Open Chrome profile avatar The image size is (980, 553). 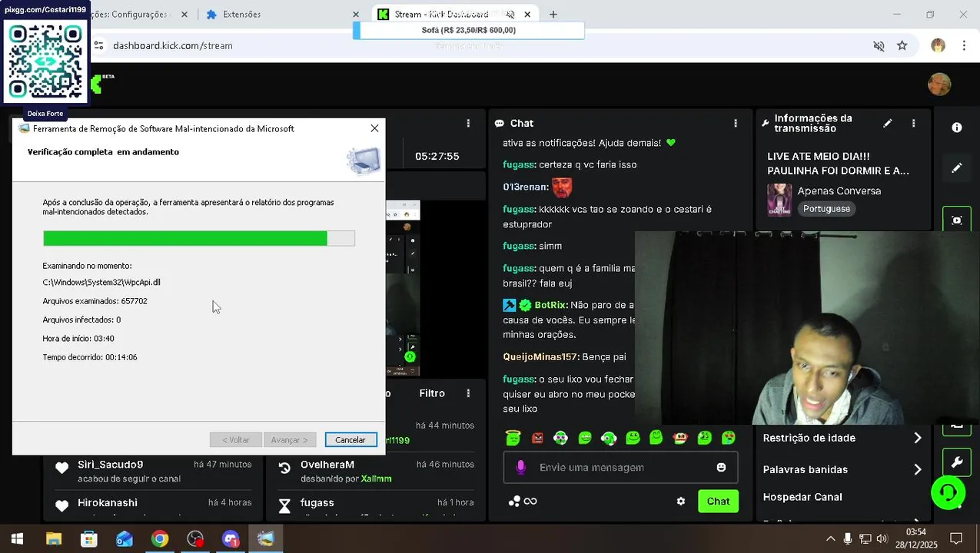coord(938,45)
